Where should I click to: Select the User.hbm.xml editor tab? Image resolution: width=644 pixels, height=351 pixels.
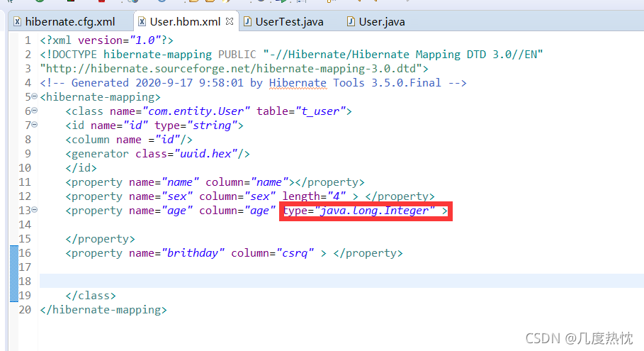[x=185, y=21]
